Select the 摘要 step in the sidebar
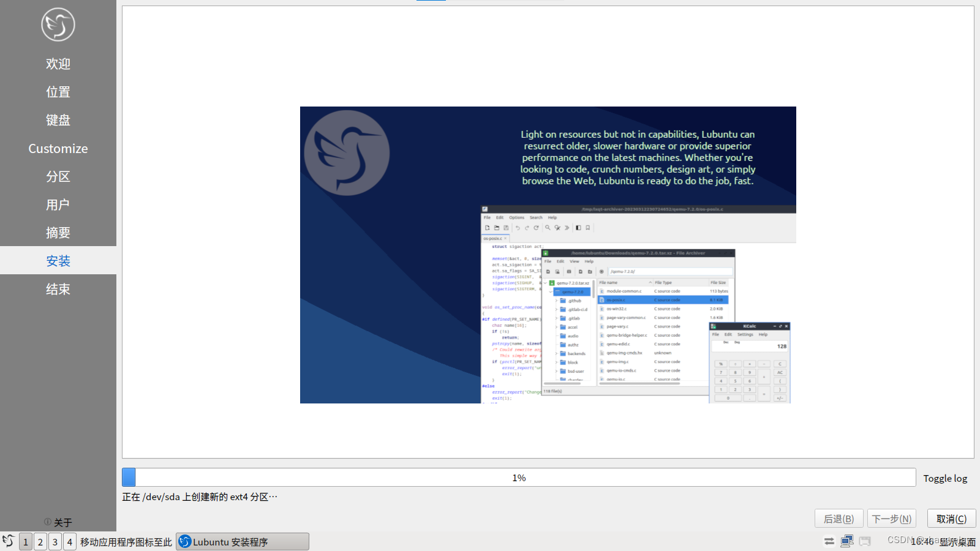980x551 pixels. point(58,233)
